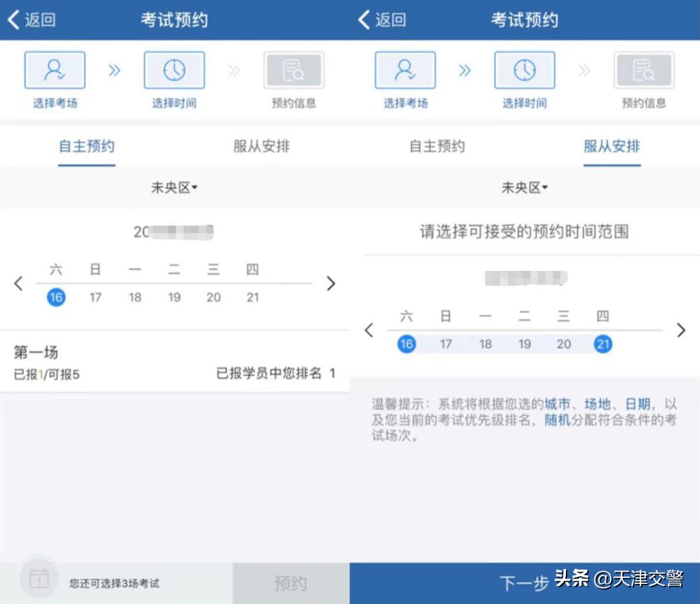Click the 选择时间 clock icon on left screen

[x=174, y=69]
